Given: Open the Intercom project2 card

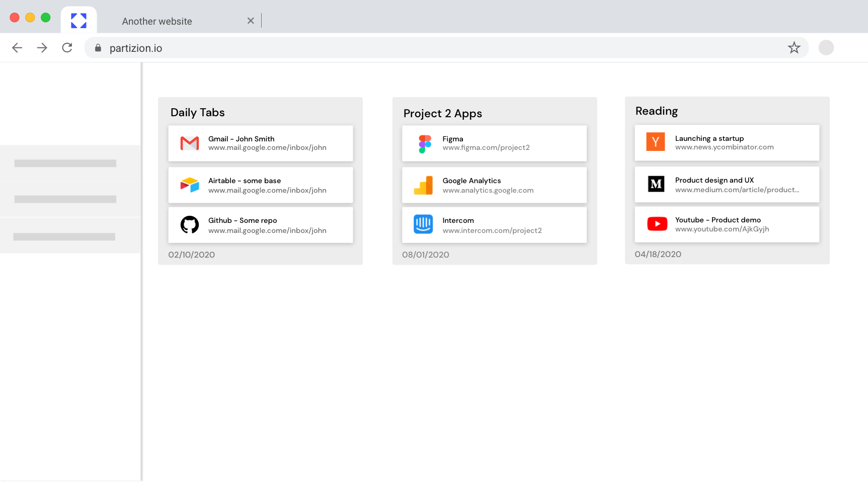Looking at the screenshot, I should coord(494,225).
